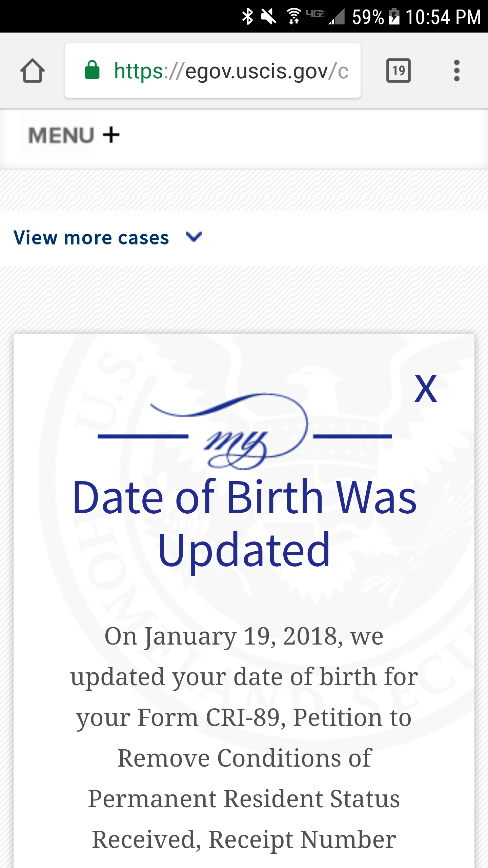The width and height of the screenshot is (488, 868).
Task: Tap the muted sound status icon
Action: (268, 16)
